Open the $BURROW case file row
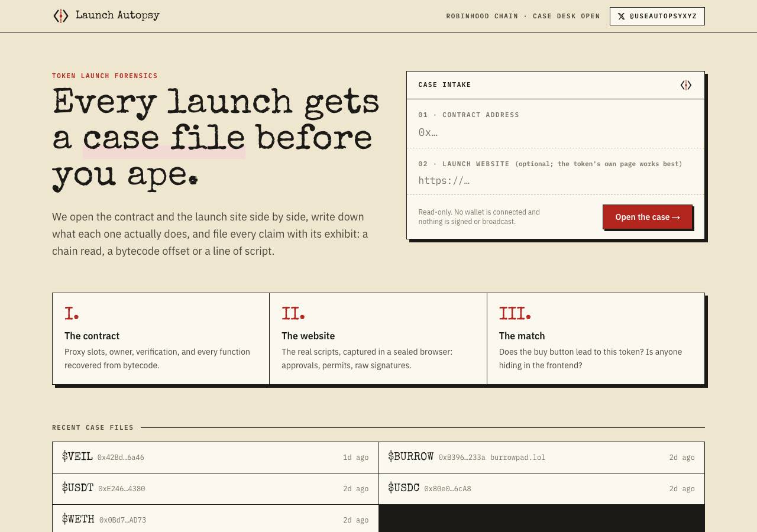This screenshot has height=532, width=757. 542,458
